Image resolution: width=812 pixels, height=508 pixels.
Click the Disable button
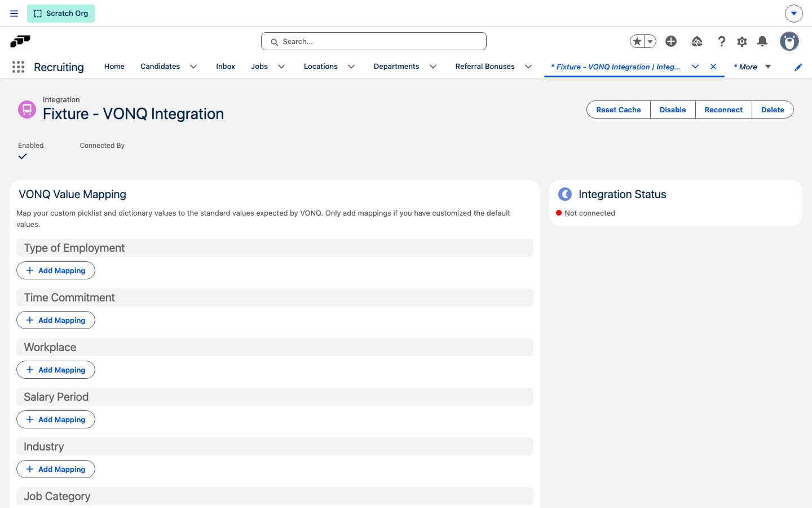(673, 110)
